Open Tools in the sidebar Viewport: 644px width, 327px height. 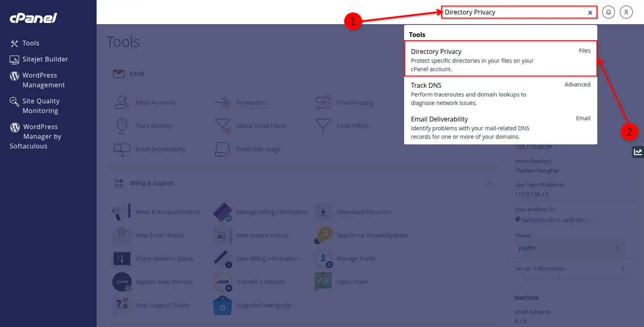click(x=31, y=43)
